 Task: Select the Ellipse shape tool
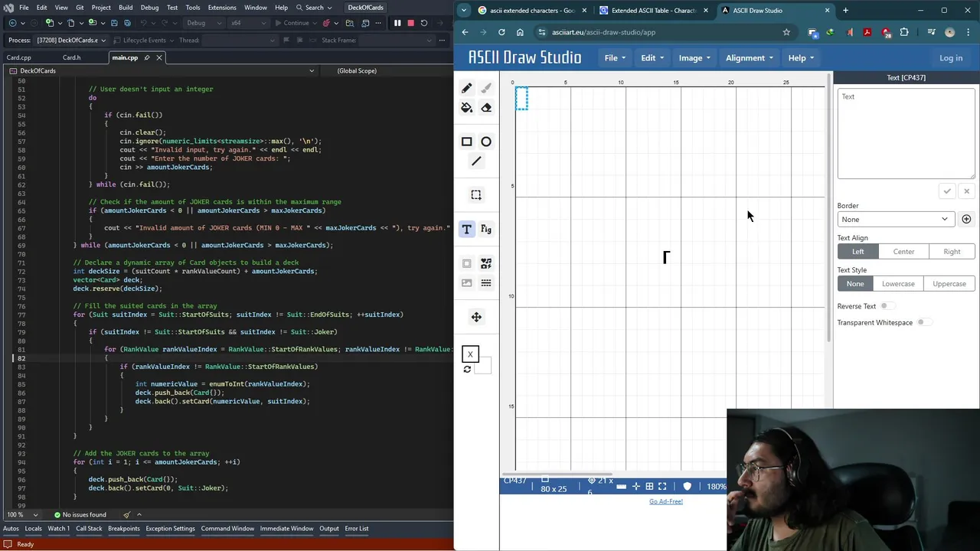tap(486, 142)
